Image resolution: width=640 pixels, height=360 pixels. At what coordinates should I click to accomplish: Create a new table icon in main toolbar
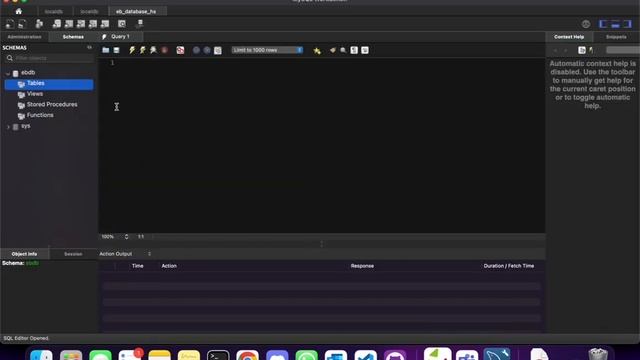69,24
